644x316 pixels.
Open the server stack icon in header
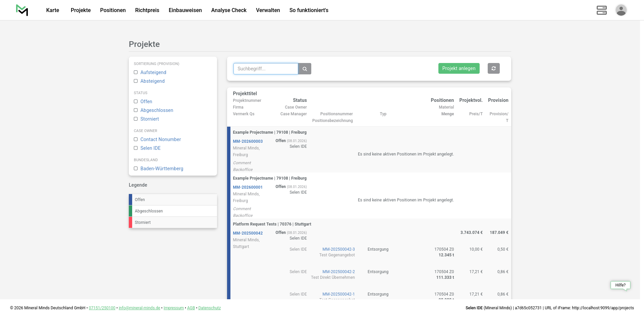601,10
